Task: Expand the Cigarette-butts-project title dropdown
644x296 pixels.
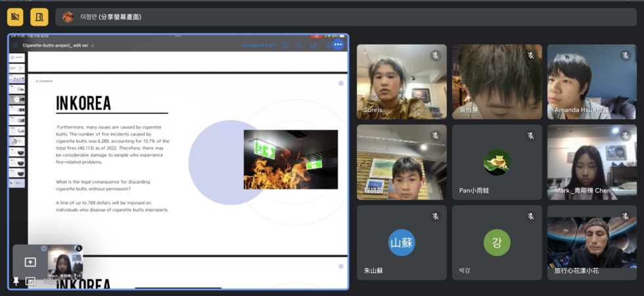Action: click(92, 45)
